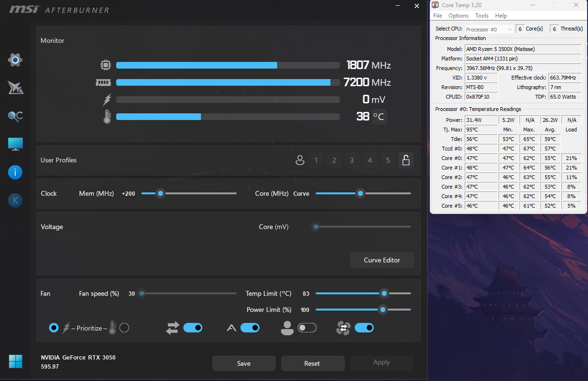
Task: Click the user profile person icon
Action: (x=300, y=160)
